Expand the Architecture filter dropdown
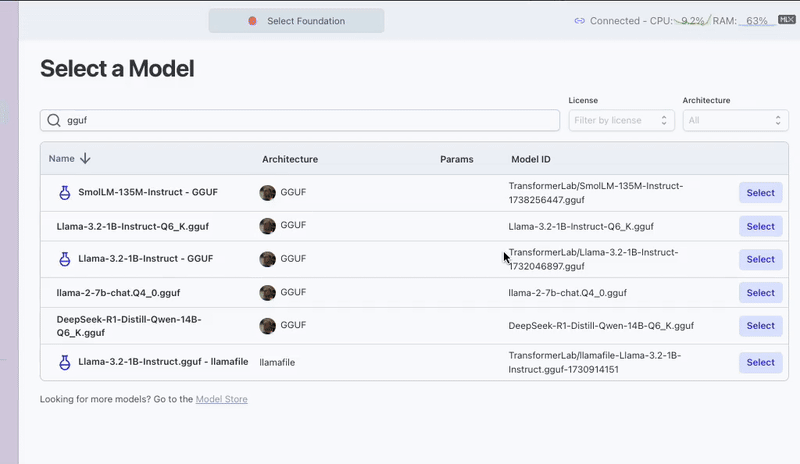Viewport: 800px width, 464px height. click(x=735, y=120)
